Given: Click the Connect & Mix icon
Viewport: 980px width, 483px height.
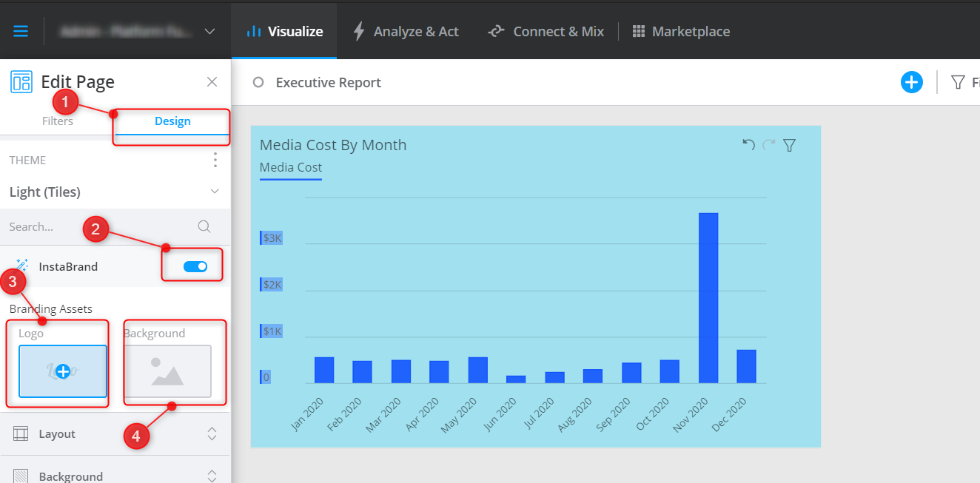Looking at the screenshot, I should tap(496, 31).
